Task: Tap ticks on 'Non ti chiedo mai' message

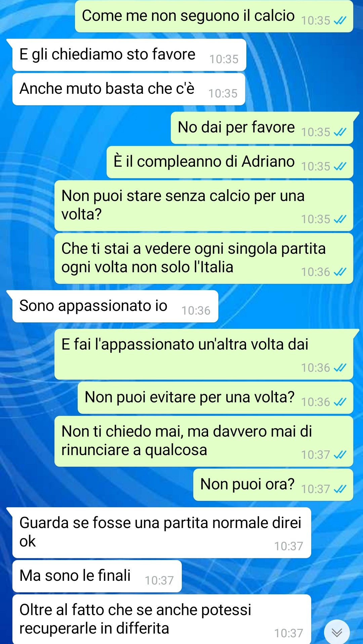Action: tap(340, 455)
